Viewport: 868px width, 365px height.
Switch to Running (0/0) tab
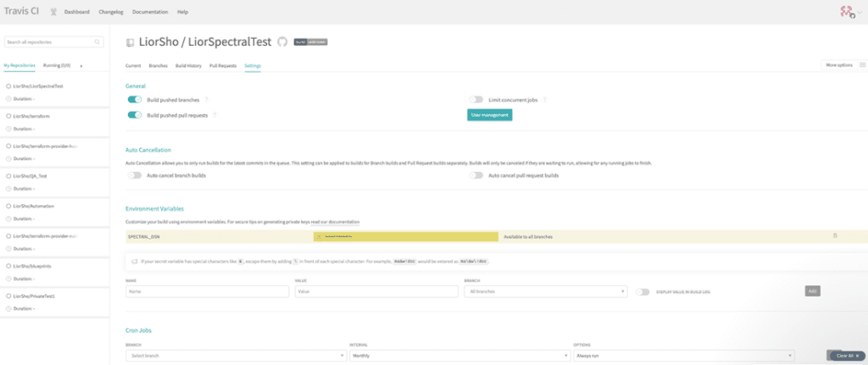(57, 65)
